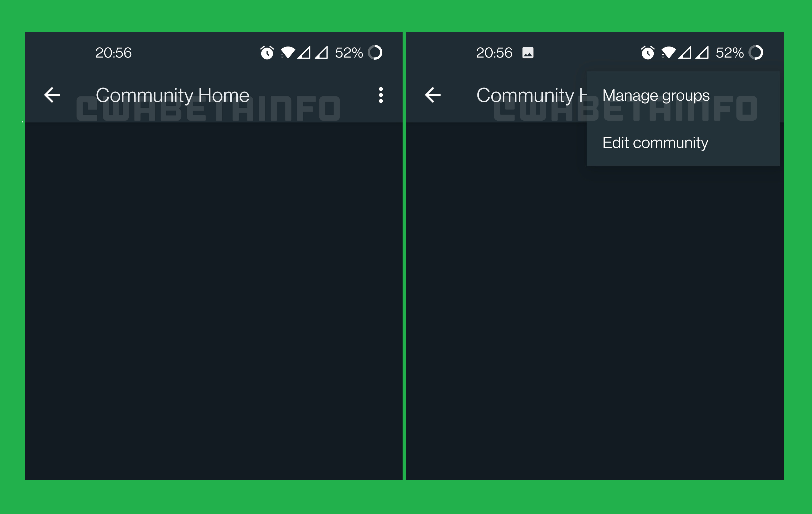The image size is (812, 514).
Task: Tap alarm clock icon in right status bar
Action: [648, 53]
